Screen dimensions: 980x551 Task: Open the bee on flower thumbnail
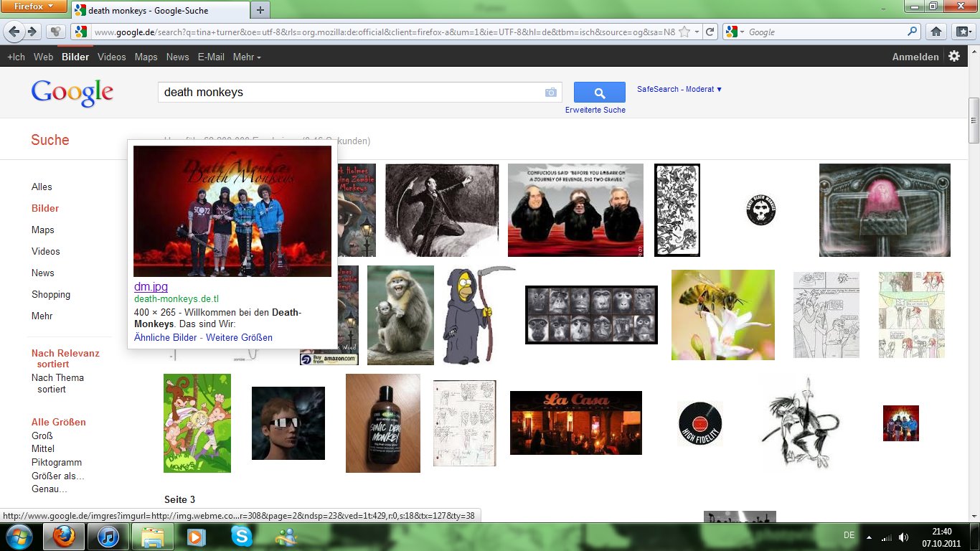[x=723, y=315]
